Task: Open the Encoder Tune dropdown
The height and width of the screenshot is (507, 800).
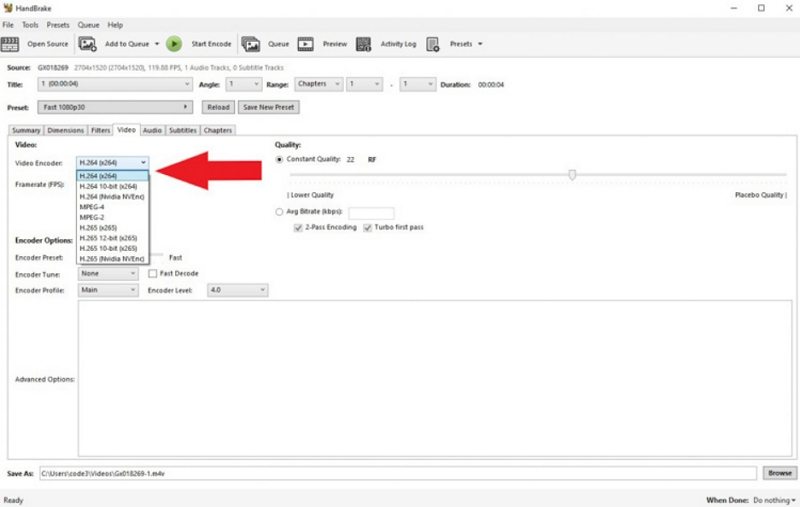Action: click(108, 274)
